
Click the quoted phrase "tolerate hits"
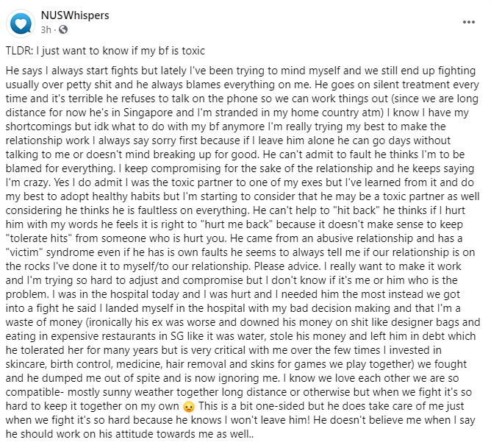tap(38, 238)
